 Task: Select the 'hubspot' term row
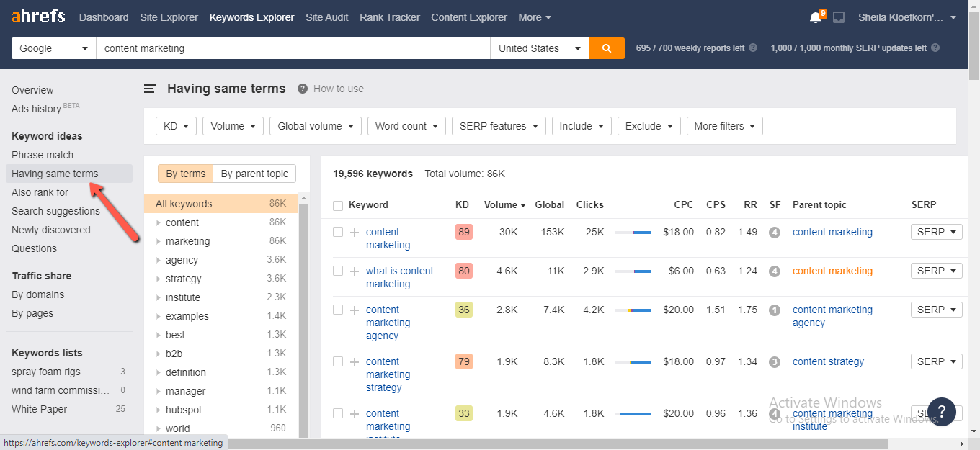(x=220, y=410)
